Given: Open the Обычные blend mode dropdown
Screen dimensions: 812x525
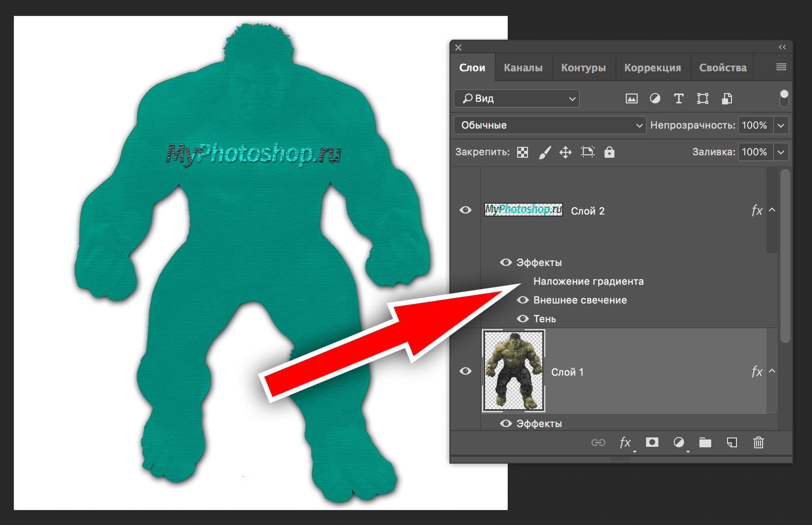Looking at the screenshot, I should click(550, 125).
